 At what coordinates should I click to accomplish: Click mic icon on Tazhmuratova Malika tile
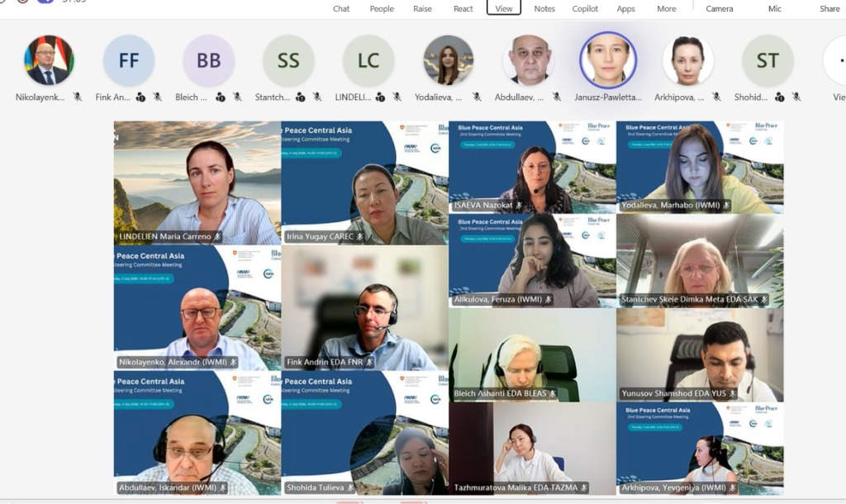point(584,487)
